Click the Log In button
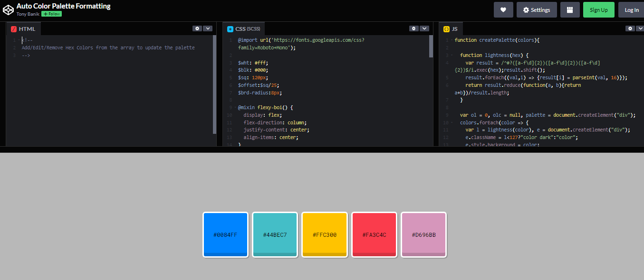This screenshot has height=280, width=644. click(x=631, y=9)
